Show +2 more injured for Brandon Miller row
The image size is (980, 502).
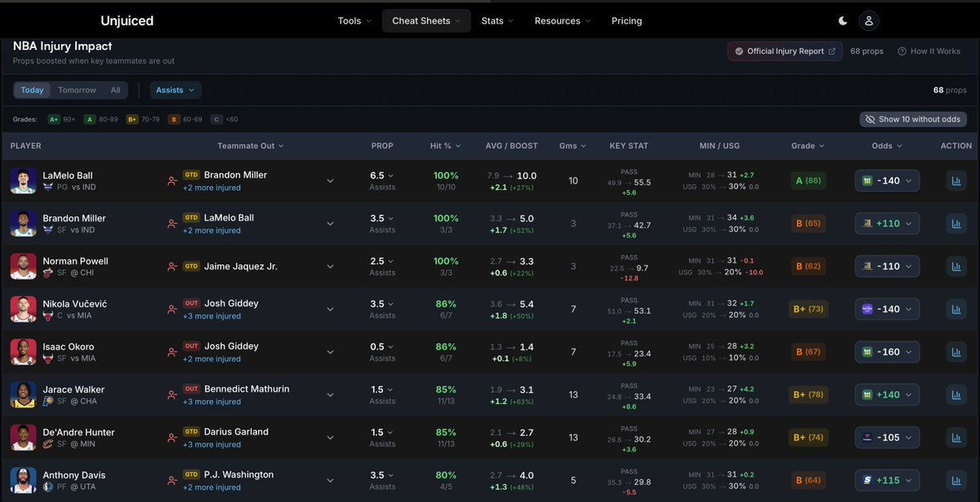click(x=212, y=231)
